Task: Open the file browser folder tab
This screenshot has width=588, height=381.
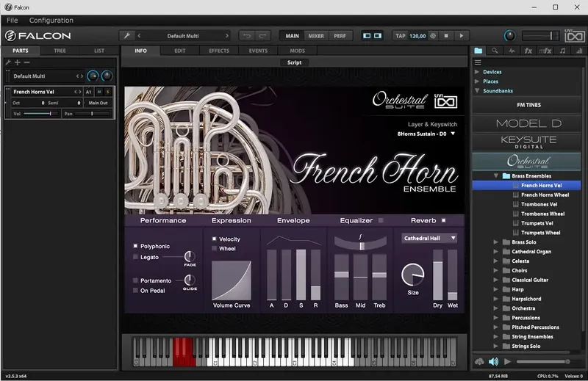Action: [478, 51]
